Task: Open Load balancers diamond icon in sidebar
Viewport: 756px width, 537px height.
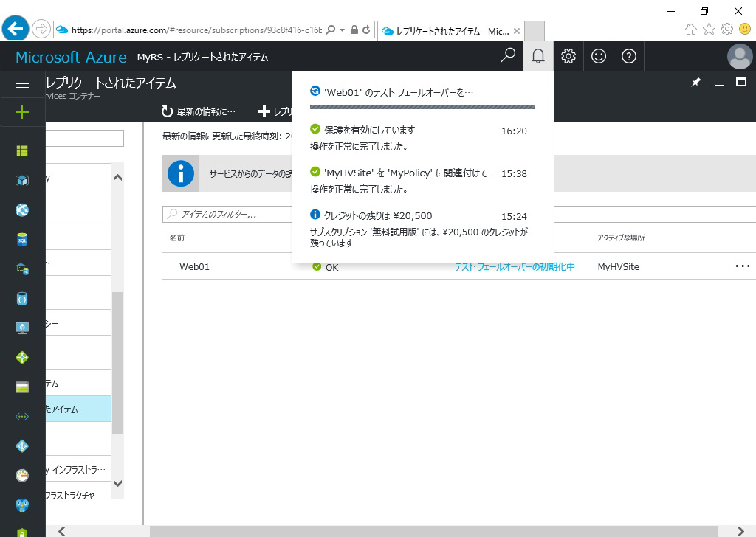Action: point(22,357)
